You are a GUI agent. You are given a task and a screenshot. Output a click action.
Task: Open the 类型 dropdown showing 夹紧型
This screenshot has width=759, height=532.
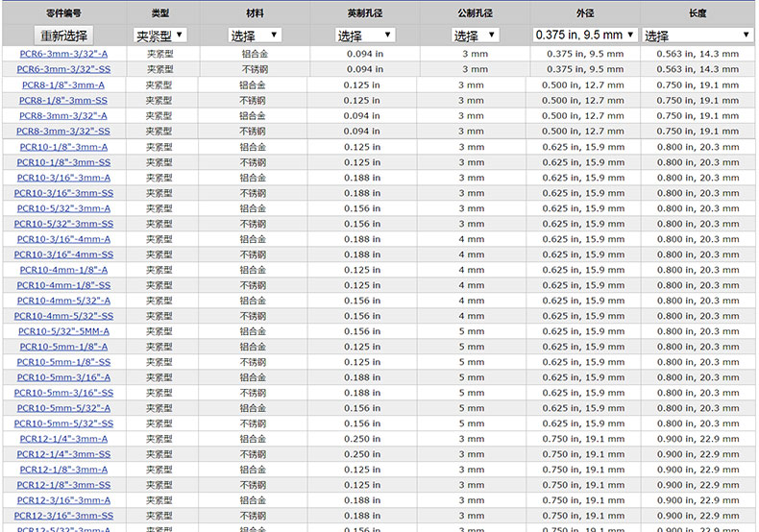tap(159, 36)
